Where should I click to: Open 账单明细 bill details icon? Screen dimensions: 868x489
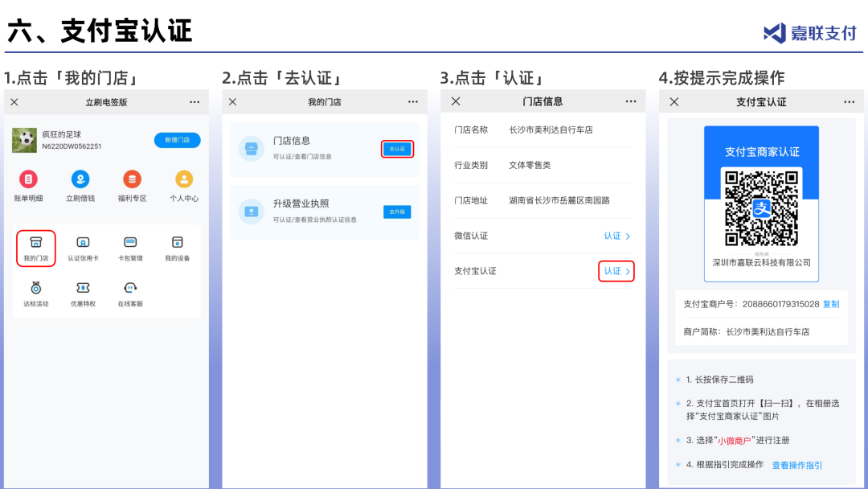(x=28, y=179)
